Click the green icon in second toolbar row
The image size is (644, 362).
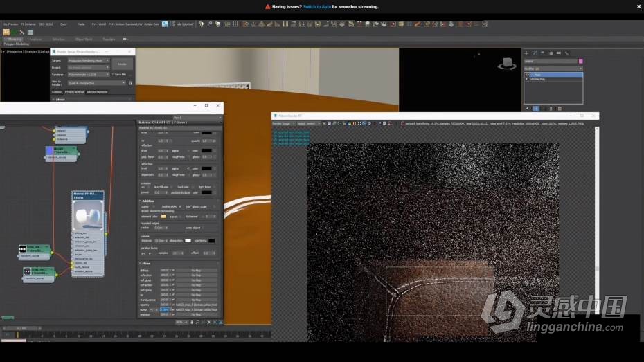click(15, 32)
